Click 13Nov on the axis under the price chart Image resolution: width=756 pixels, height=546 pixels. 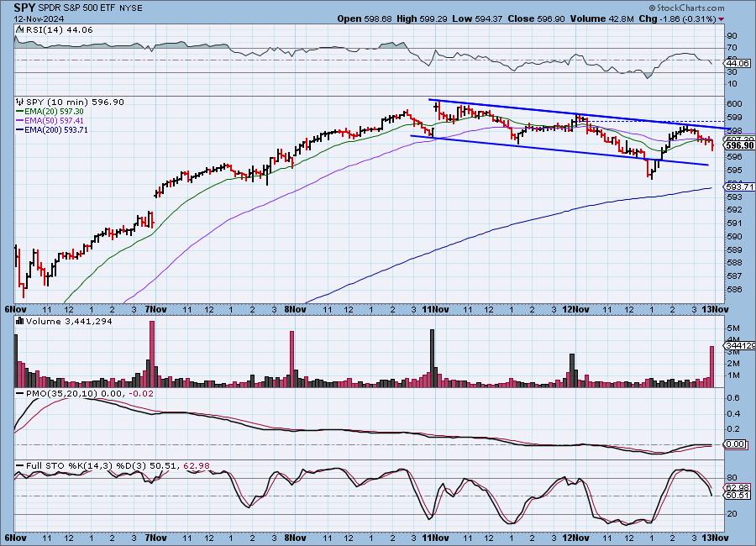tap(716, 309)
